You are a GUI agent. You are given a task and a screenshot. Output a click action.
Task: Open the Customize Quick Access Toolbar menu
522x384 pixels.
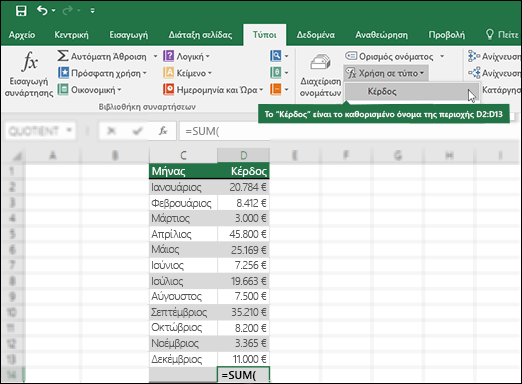point(92,11)
